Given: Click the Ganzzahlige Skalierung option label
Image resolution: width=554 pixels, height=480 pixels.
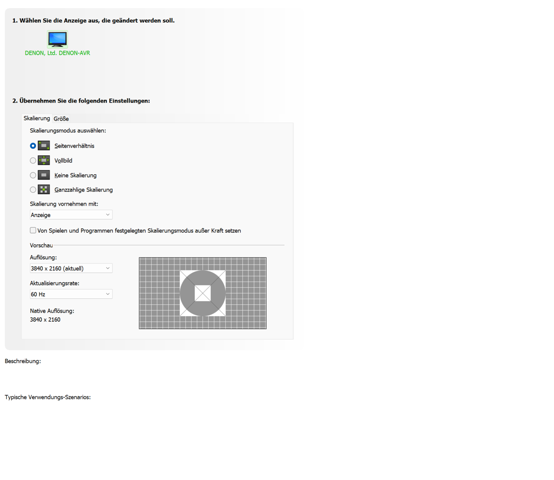Looking at the screenshot, I should coord(84,190).
